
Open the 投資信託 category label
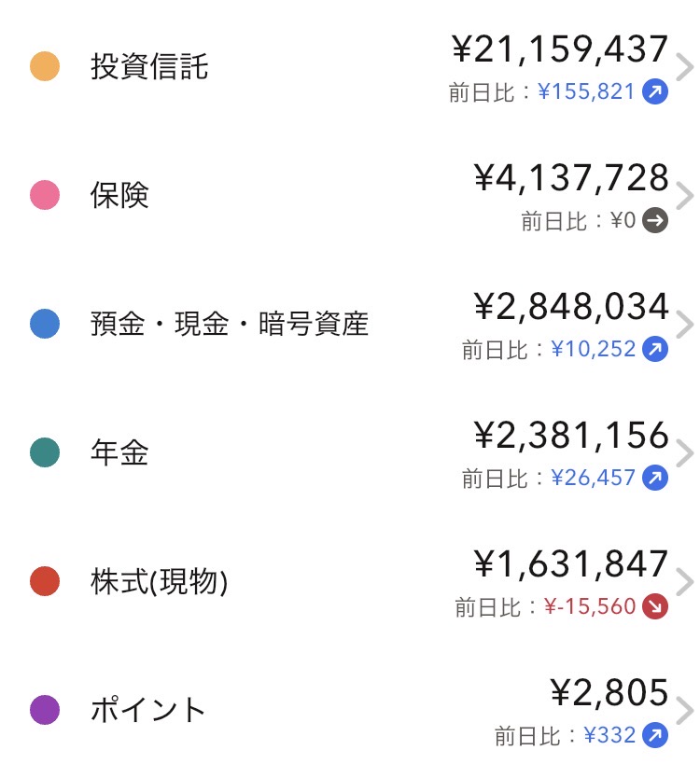click(x=149, y=67)
